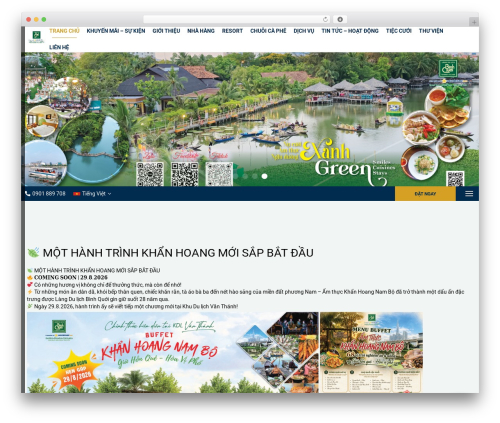The width and height of the screenshot is (500, 423).
Task: Click the Vietnamese flag icon
Action: [76, 194]
